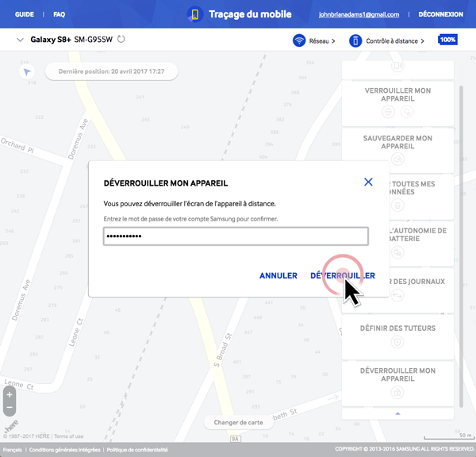Click the unlock icon under Déverrouiller mon appareil card
This screenshot has width=476, height=457.
(x=397, y=392)
